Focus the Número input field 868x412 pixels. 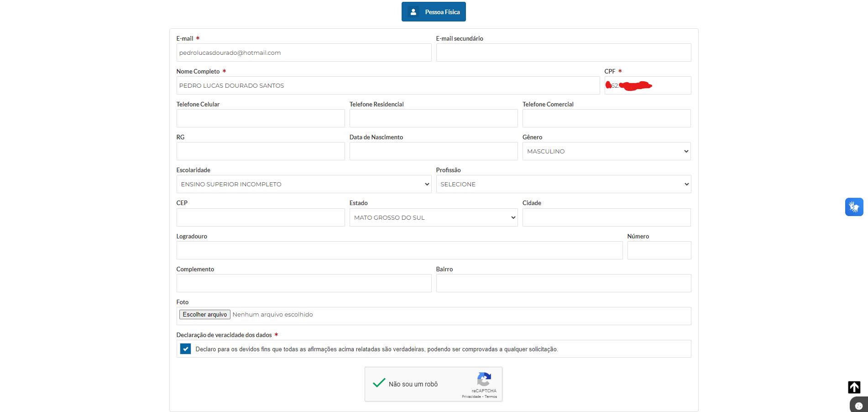(659, 250)
